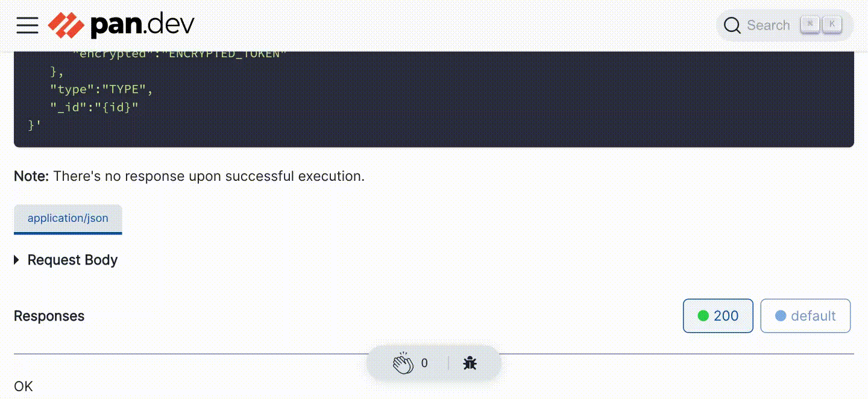
Task: Click the OK response description text
Action: tap(24, 386)
